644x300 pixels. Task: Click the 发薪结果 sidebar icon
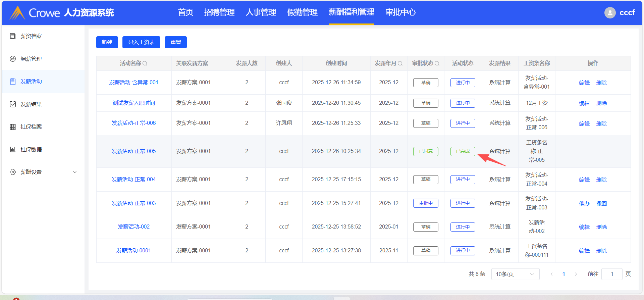13,104
